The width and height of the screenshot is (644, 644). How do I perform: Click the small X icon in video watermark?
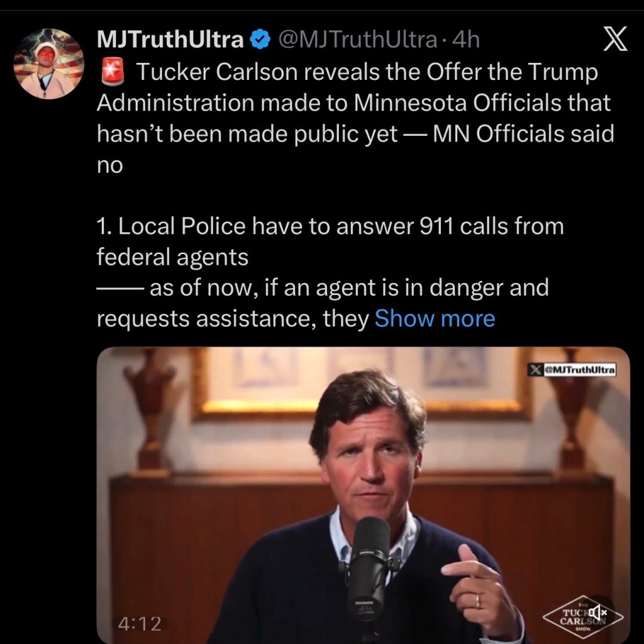pos(535,370)
